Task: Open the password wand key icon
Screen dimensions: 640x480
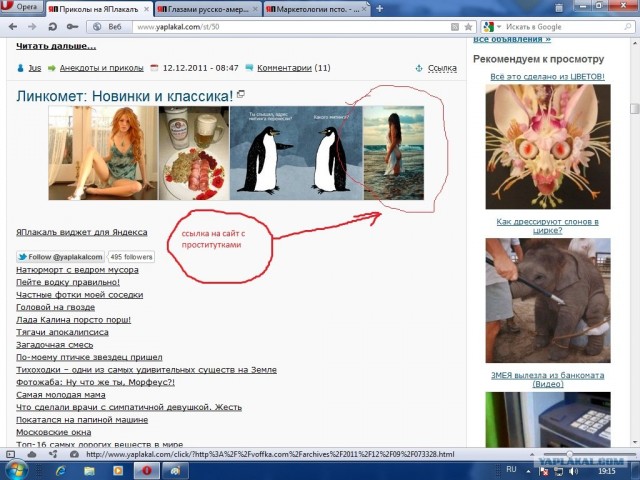Action: tap(72, 27)
